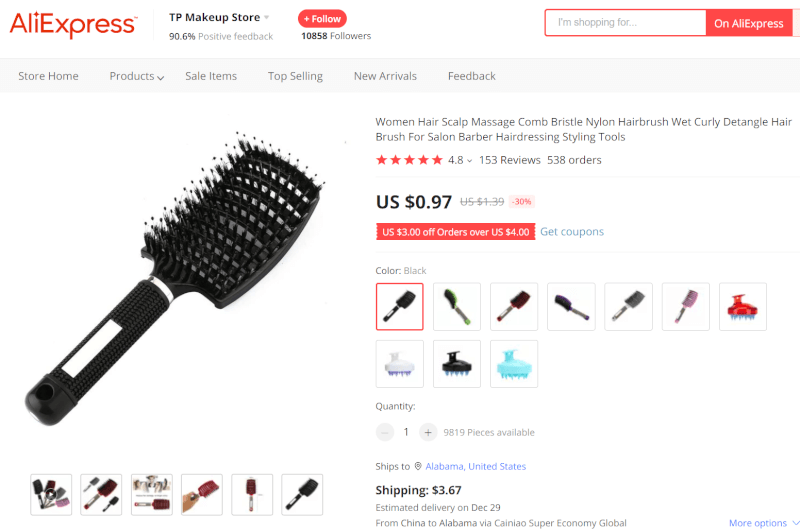Expand the Products menu
The height and width of the screenshot is (532, 800).
click(x=136, y=76)
